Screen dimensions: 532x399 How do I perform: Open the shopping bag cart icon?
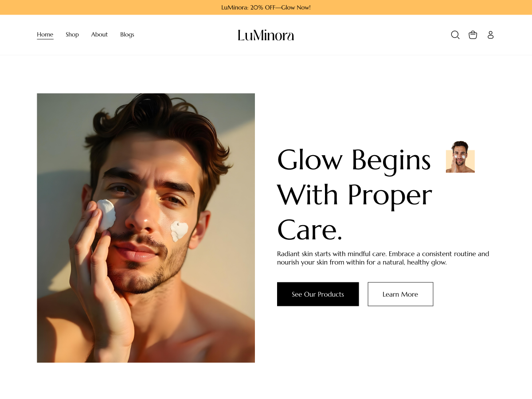click(x=473, y=35)
